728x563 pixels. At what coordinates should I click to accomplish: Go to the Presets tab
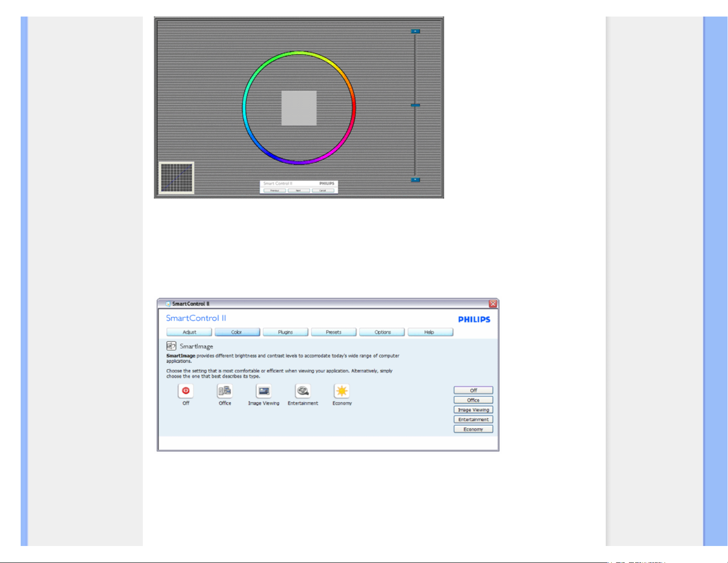pyautogui.click(x=333, y=332)
